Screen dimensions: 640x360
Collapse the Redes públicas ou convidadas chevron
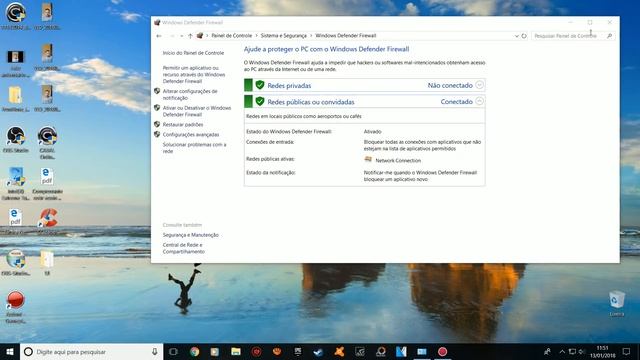click(x=480, y=101)
